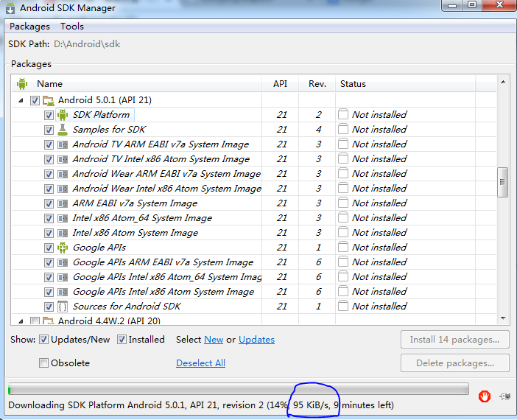
Task: Open the Packages menu
Action: 29,27
